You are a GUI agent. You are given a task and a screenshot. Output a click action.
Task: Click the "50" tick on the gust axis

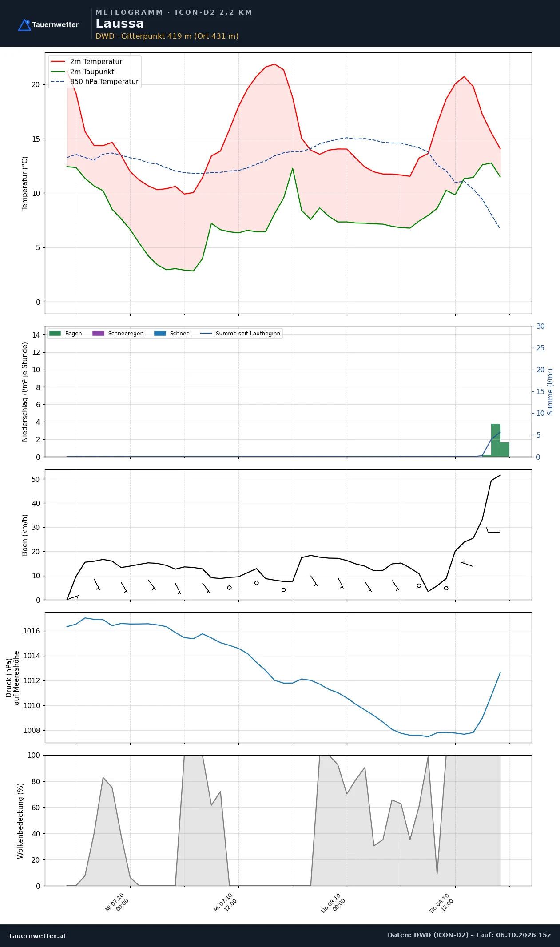tap(36, 479)
